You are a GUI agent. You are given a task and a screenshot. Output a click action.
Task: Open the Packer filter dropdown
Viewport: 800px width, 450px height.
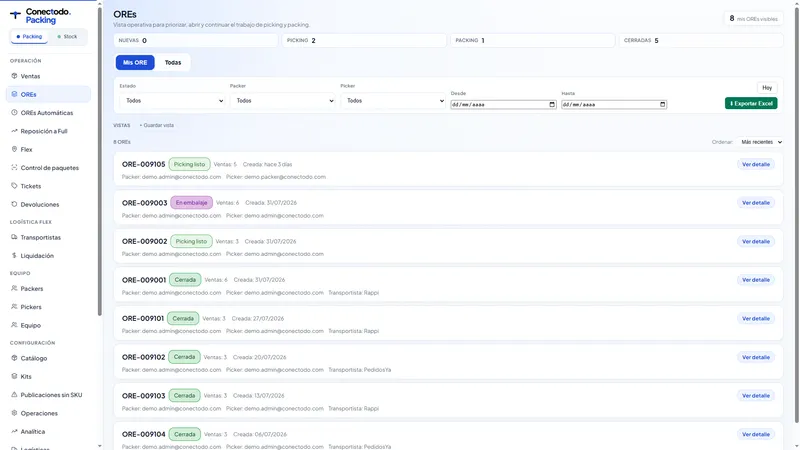click(283, 101)
